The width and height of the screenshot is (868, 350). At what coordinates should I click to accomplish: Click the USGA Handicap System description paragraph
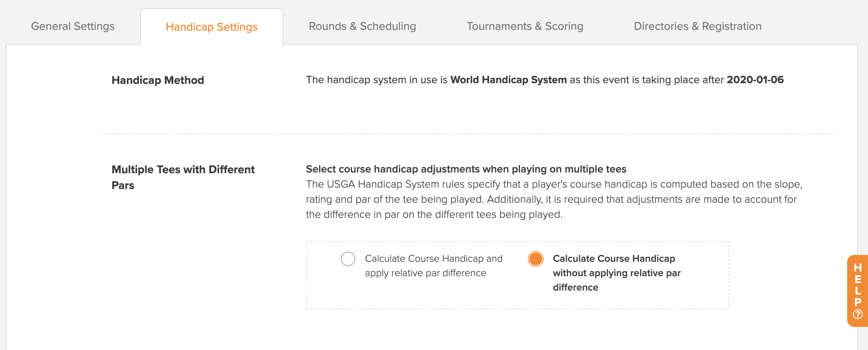click(554, 199)
